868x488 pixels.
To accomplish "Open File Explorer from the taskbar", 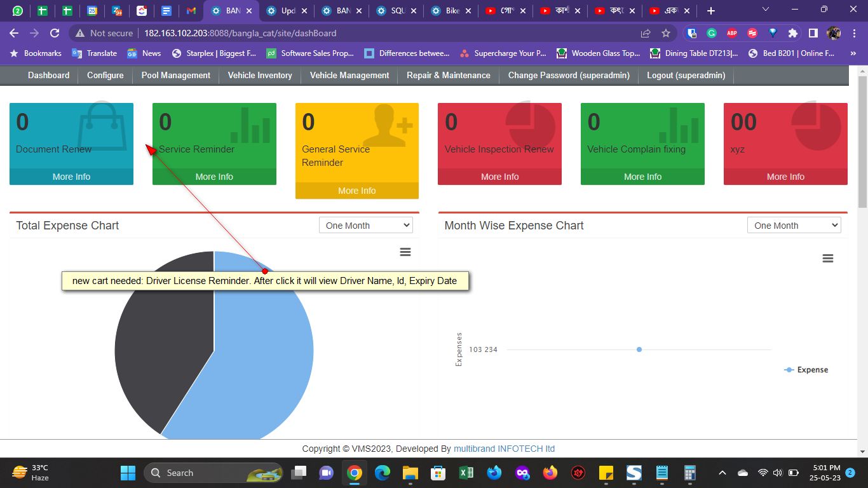I will tap(410, 473).
